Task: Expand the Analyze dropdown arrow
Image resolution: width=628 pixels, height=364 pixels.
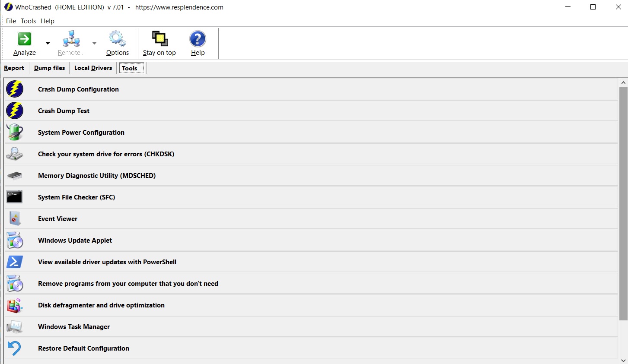Action: 48,43
